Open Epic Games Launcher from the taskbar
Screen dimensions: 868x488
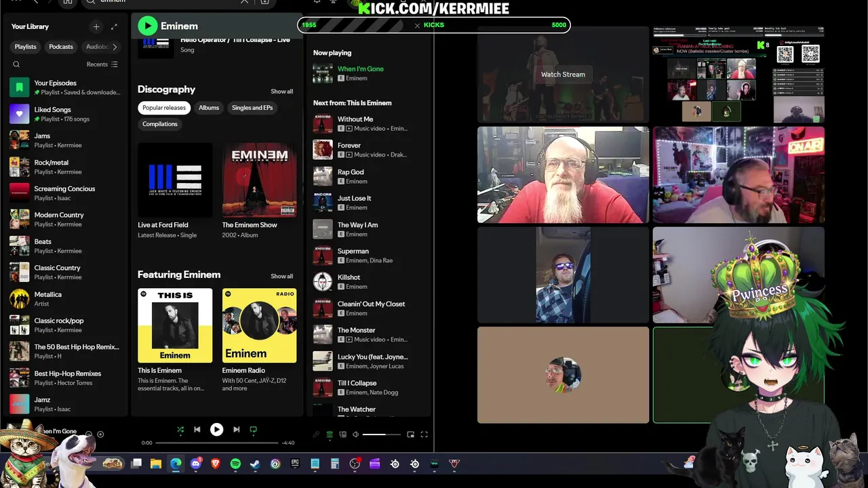click(x=295, y=464)
